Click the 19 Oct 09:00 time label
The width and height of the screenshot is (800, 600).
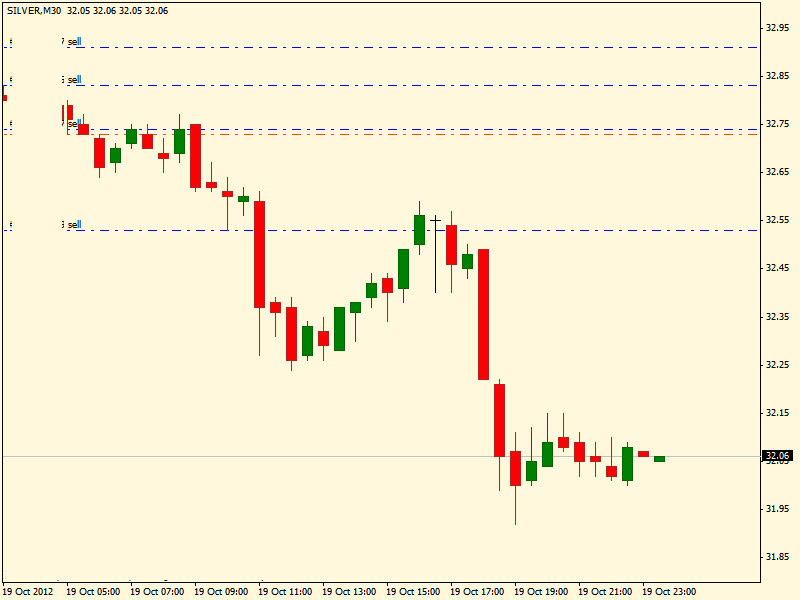tap(221, 592)
